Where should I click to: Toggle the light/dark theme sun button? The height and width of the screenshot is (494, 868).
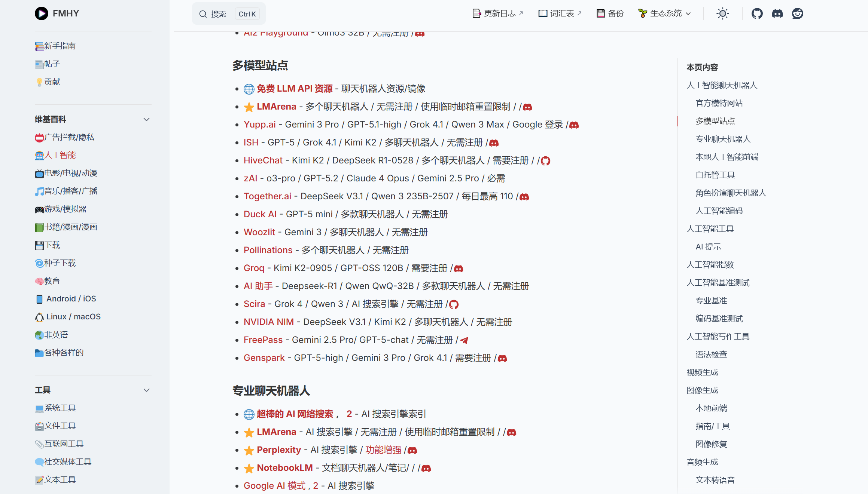coord(722,14)
